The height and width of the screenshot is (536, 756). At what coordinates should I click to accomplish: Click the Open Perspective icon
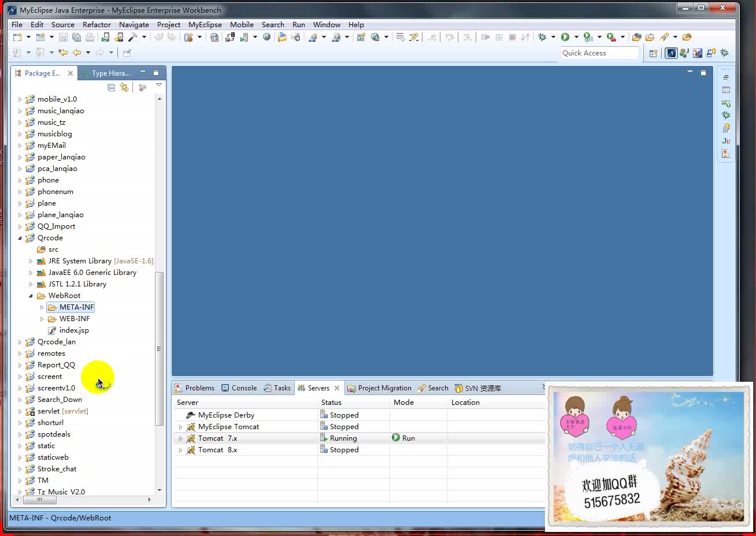click(653, 53)
